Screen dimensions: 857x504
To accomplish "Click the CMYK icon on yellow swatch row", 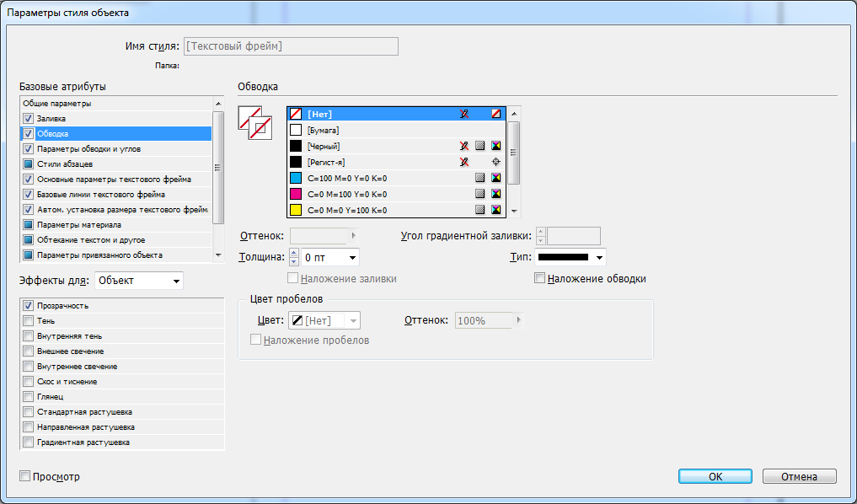I will 495,210.
